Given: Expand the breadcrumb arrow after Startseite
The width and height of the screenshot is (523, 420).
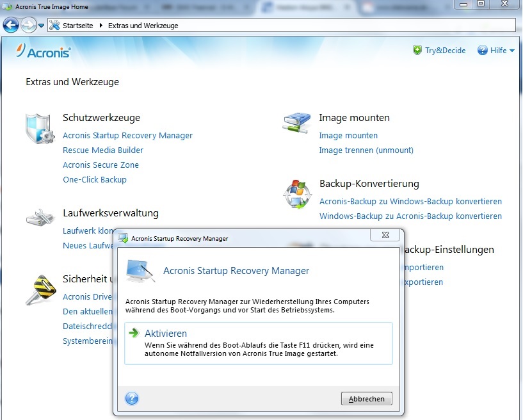Looking at the screenshot, I should [x=101, y=26].
